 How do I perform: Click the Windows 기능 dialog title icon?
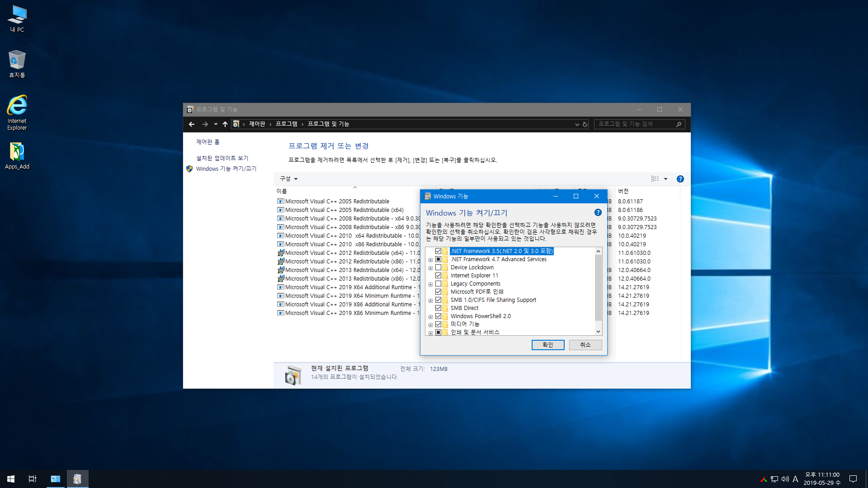pyautogui.click(x=427, y=196)
